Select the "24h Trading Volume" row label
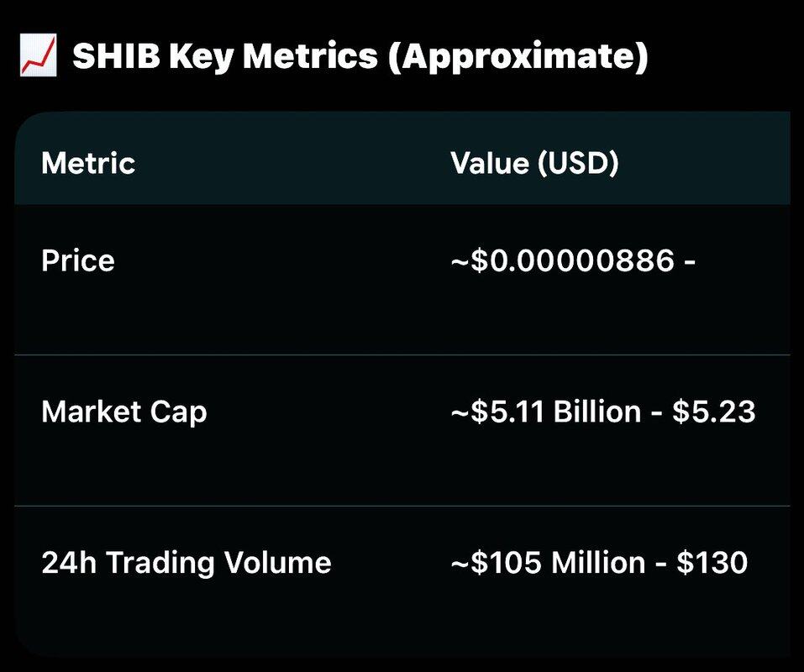Image resolution: width=804 pixels, height=672 pixels. (187, 563)
